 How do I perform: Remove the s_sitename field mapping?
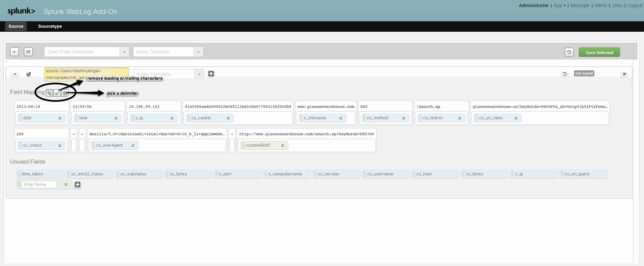[x=341, y=118]
